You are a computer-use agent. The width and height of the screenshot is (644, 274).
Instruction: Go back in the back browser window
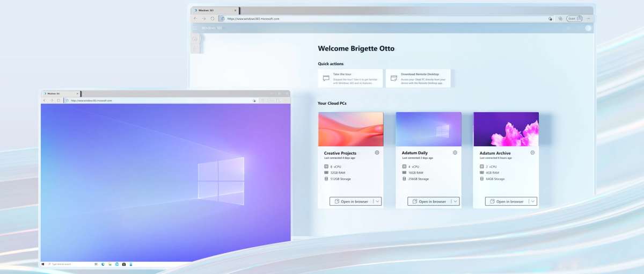coord(195,18)
